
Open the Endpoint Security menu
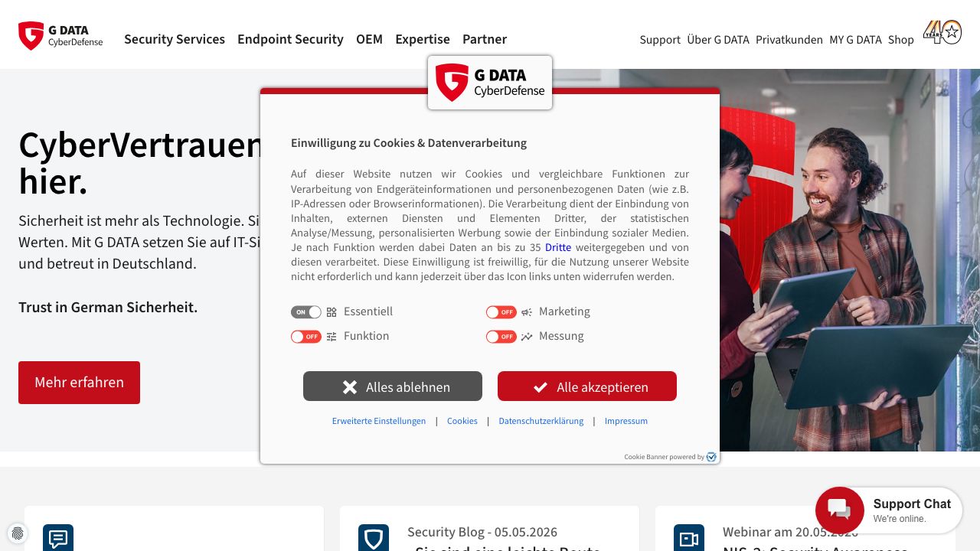pos(290,39)
